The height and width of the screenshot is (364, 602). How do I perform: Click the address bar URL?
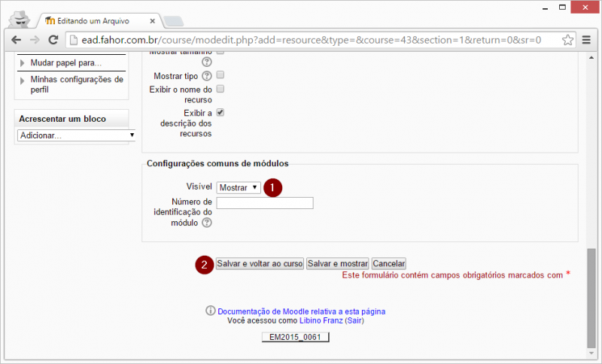(x=312, y=40)
